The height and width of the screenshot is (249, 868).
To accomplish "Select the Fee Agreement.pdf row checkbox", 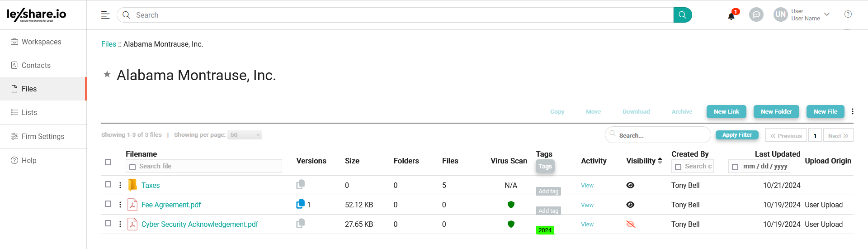I will [x=108, y=204].
